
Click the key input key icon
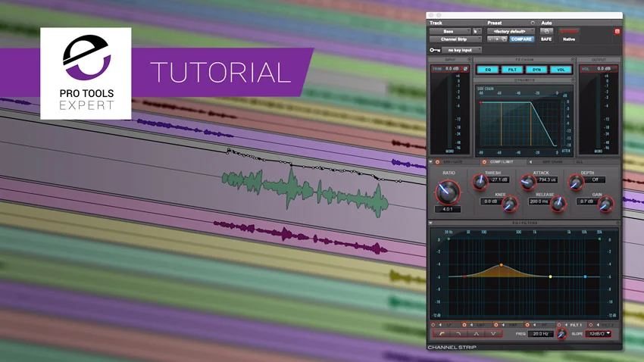[x=435, y=50]
